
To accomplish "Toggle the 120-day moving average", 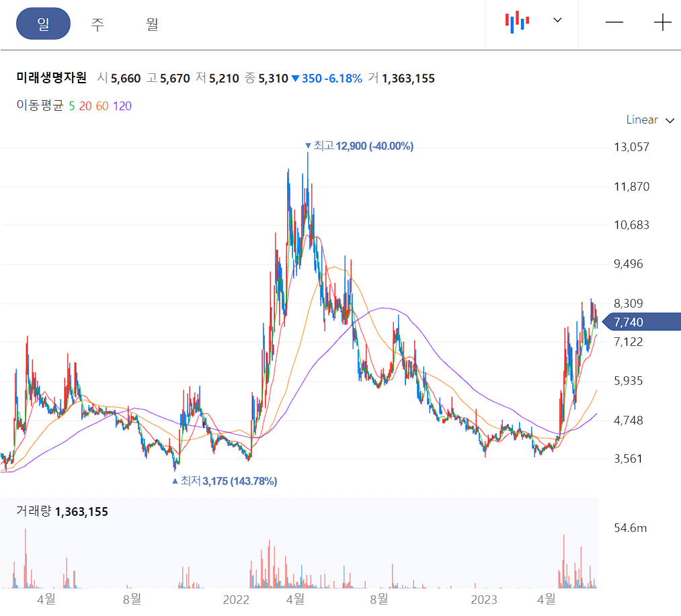I will 122,106.
